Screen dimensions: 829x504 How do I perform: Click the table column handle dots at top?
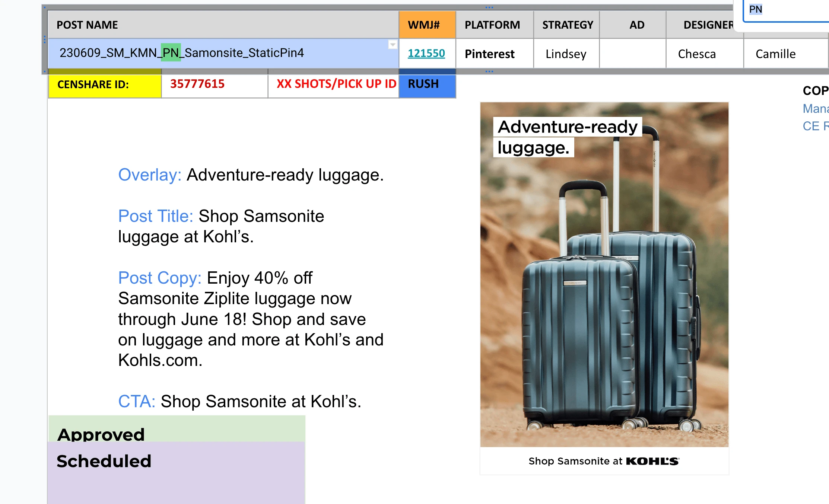click(489, 7)
